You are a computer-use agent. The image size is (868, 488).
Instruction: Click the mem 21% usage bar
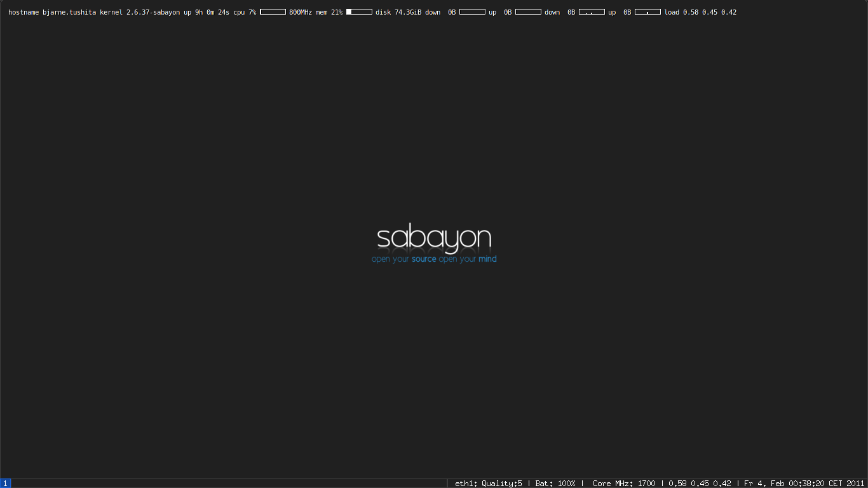pos(359,12)
